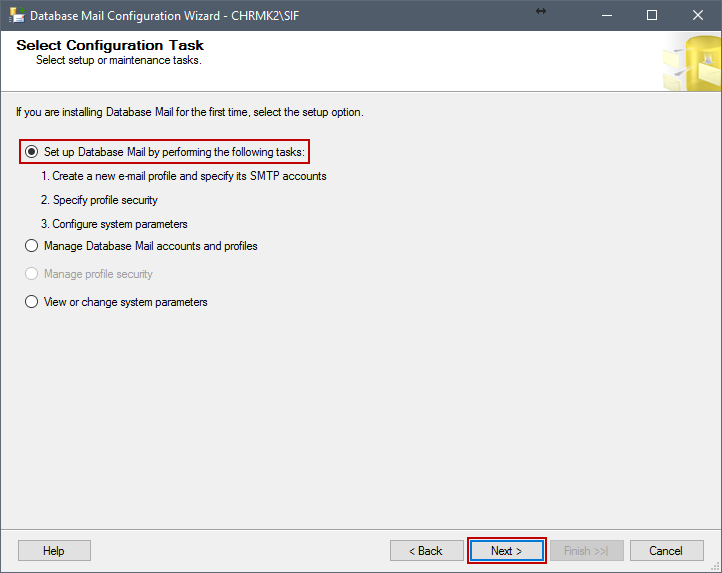Image resolution: width=722 pixels, height=573 pixels.
Task: Choose Manage Database Mail accounts and profiles
Action: 31,246
